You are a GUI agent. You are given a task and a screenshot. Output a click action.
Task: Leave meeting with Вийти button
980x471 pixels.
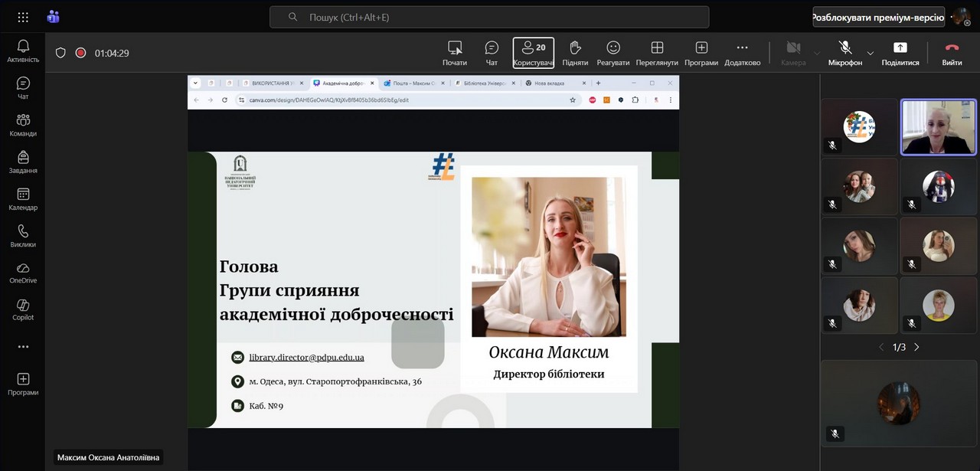(x=952, y=53)
